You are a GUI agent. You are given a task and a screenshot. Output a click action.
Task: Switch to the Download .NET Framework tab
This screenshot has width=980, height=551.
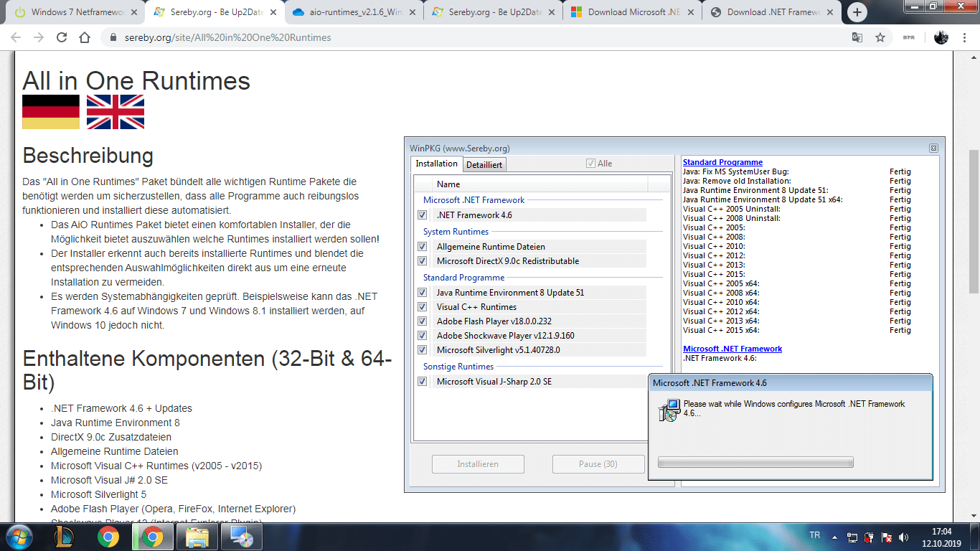[770, 12]
